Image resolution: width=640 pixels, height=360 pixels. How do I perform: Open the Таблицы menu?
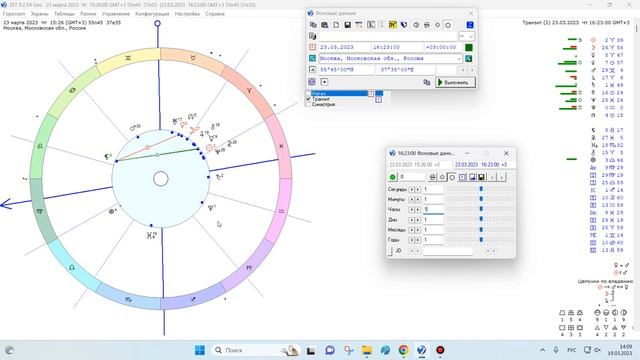[x=64, y=14]
